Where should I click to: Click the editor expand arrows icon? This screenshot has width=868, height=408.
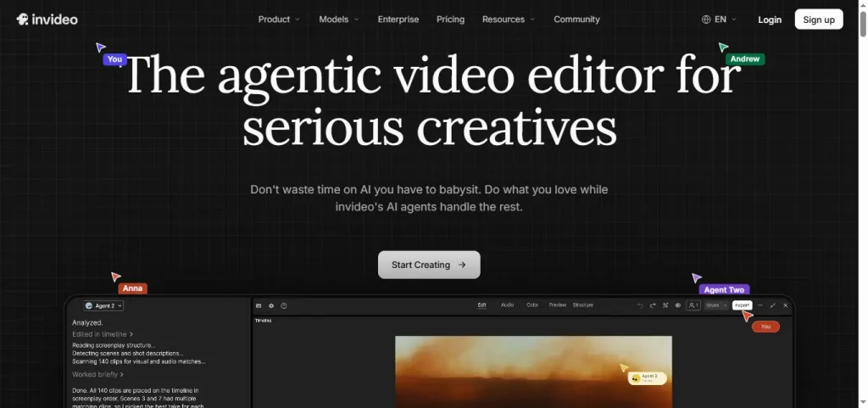[773, 305]
